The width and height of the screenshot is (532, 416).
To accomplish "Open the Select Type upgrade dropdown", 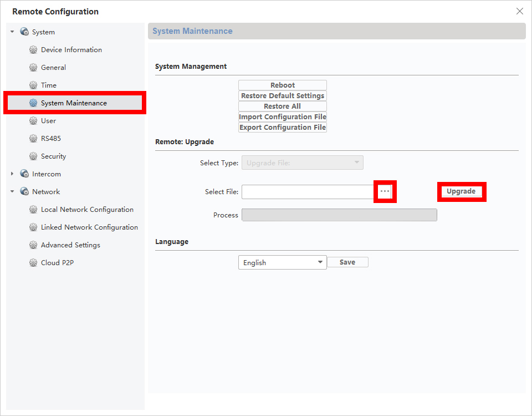I will click(302, 163).
